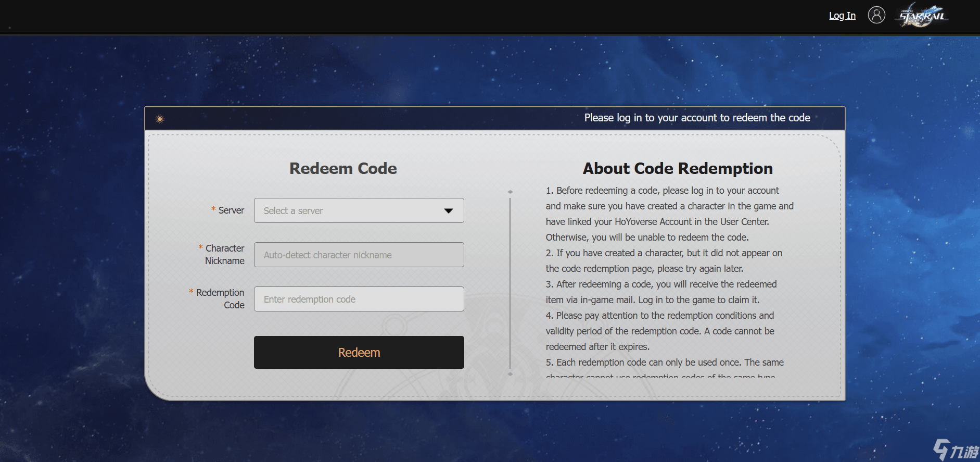Viewport: 980px width, 462px height.
Task: Open the Log In link
Action: (842, 16)
